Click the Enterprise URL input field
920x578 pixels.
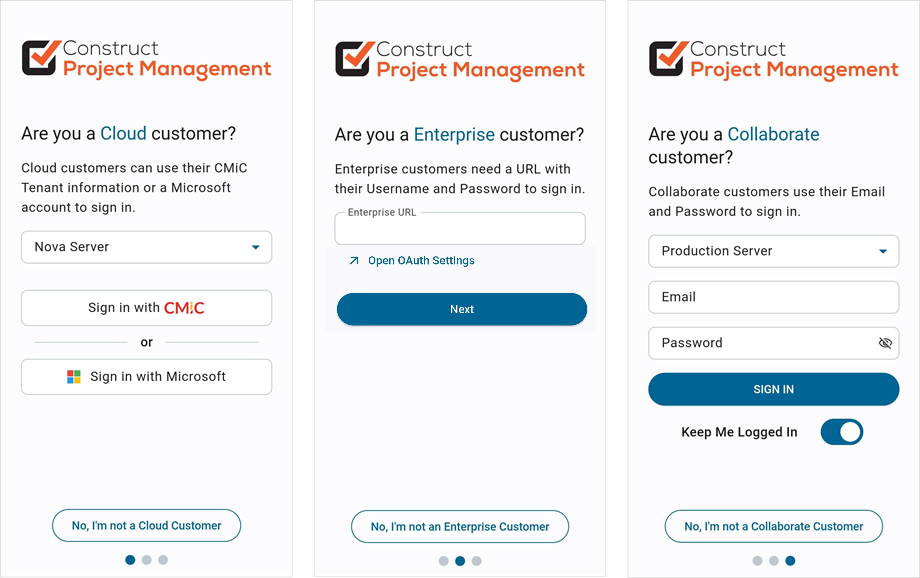point(460,228)
